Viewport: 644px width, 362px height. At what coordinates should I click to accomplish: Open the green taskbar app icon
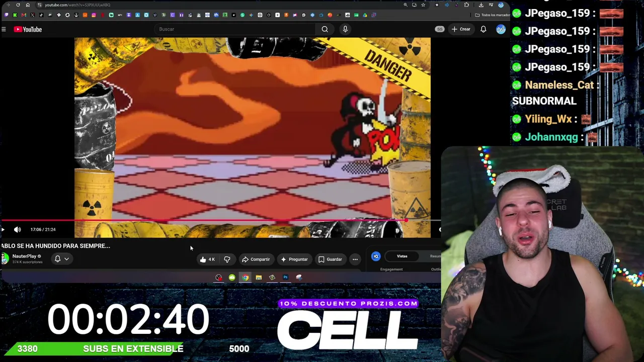232,278
